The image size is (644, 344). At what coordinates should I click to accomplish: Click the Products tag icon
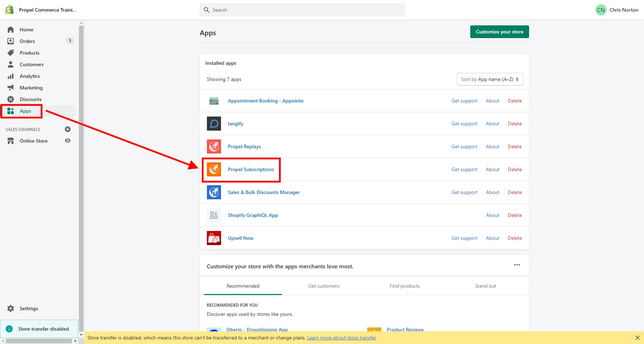11,53
